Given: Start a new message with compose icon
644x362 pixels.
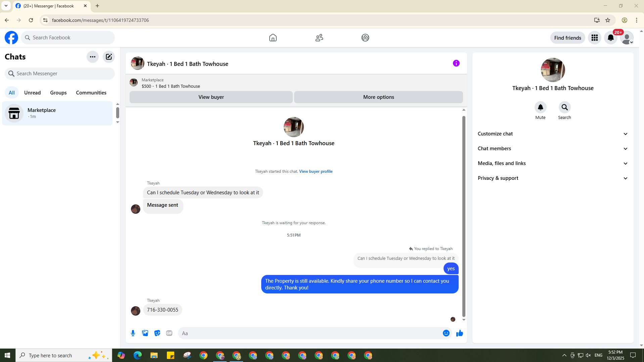Looking at the screenshot, I should pyautogui.click(x=109, y=57).
